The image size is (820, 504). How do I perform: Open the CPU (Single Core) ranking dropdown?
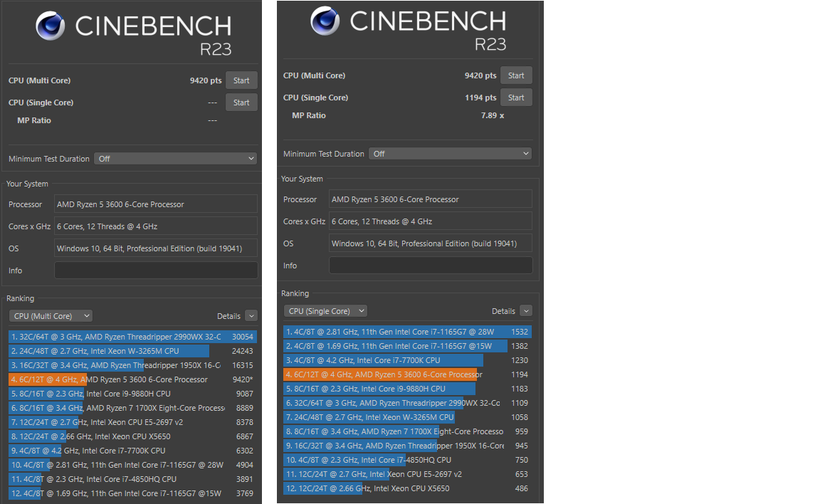pos(325,311)
